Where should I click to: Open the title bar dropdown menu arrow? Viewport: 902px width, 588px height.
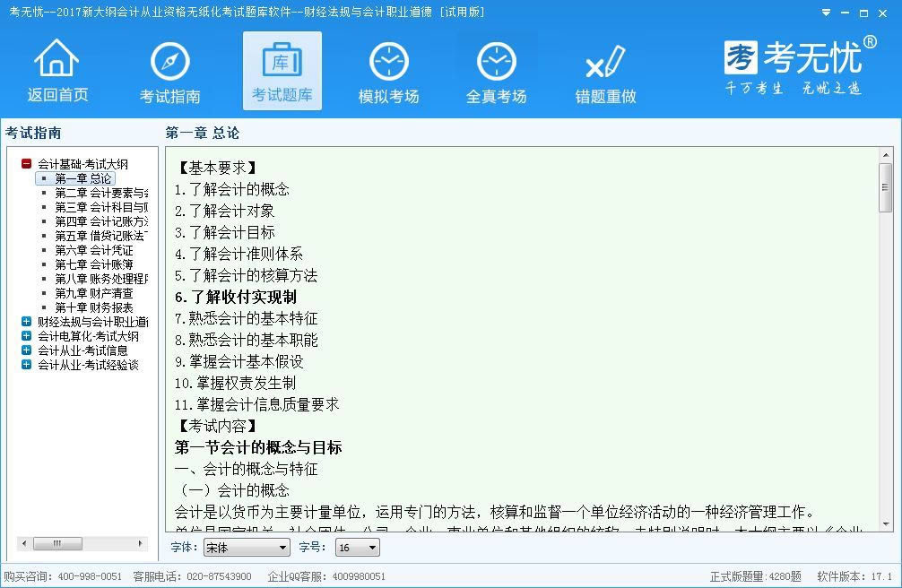tap(826, 13)
